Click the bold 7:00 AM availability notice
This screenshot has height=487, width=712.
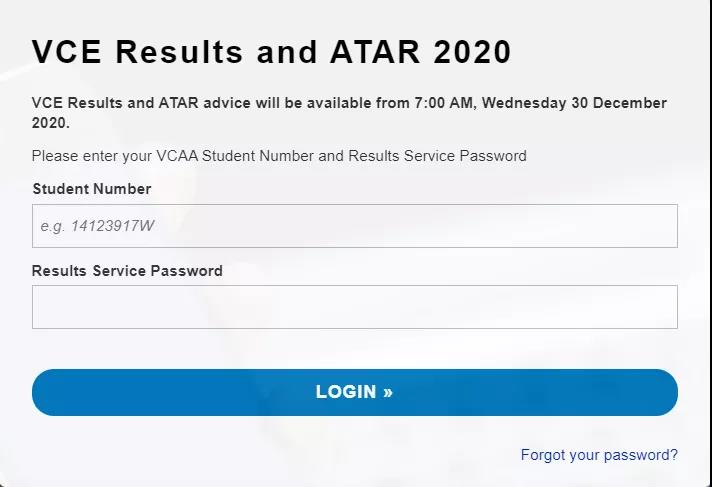coord(349,113)
